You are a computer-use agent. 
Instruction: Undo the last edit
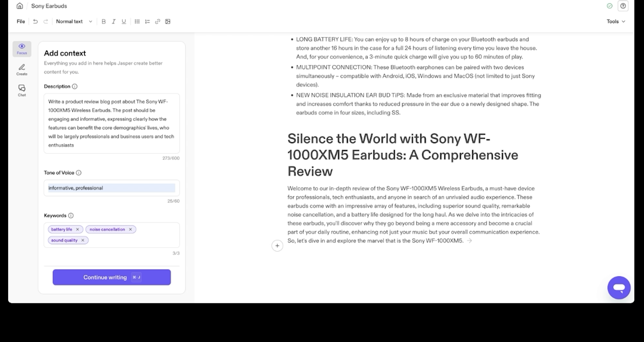click(x=35, y=21)
